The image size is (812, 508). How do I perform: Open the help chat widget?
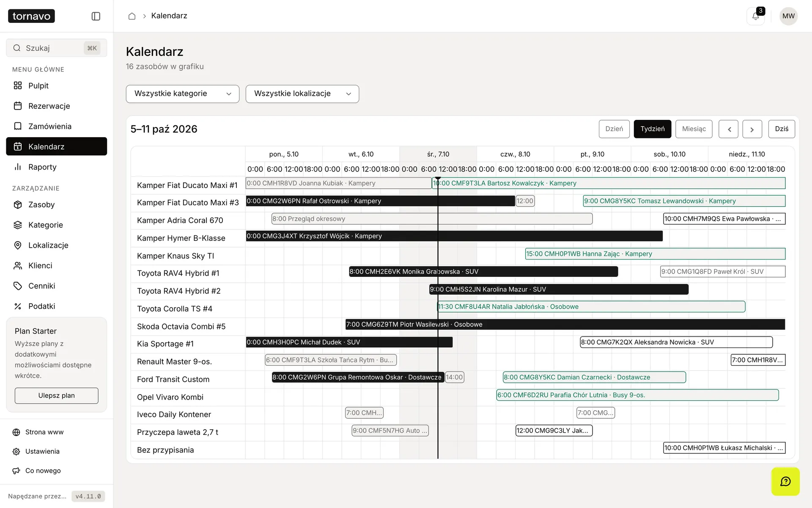click(785, 481)
